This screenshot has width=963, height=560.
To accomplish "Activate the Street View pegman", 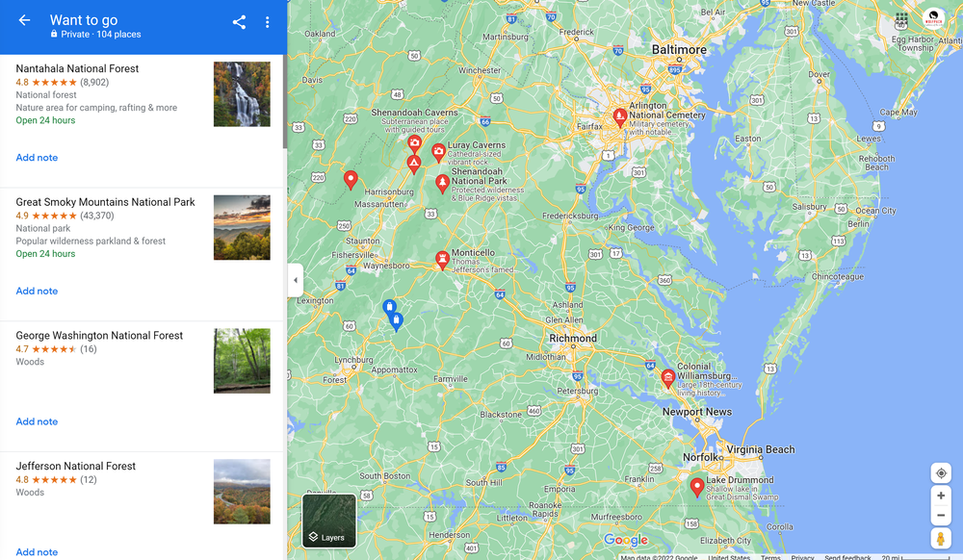I will (x=941, y=539).
